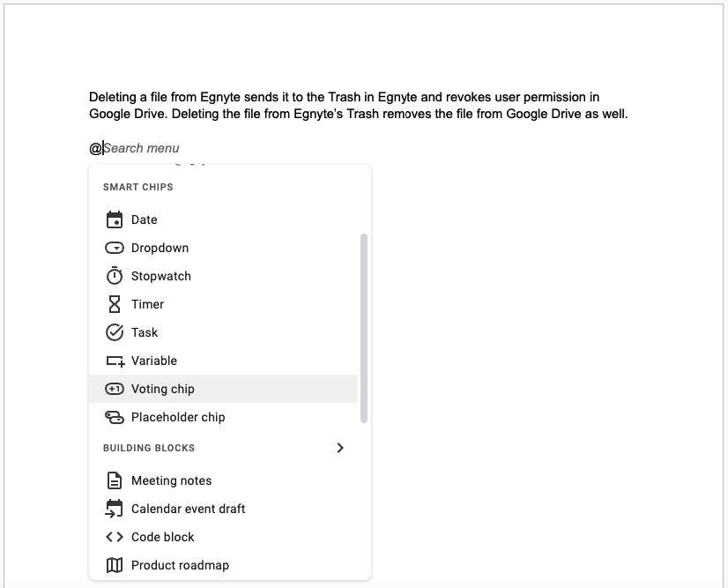Click the Date calendar icon

coord(115,220)
